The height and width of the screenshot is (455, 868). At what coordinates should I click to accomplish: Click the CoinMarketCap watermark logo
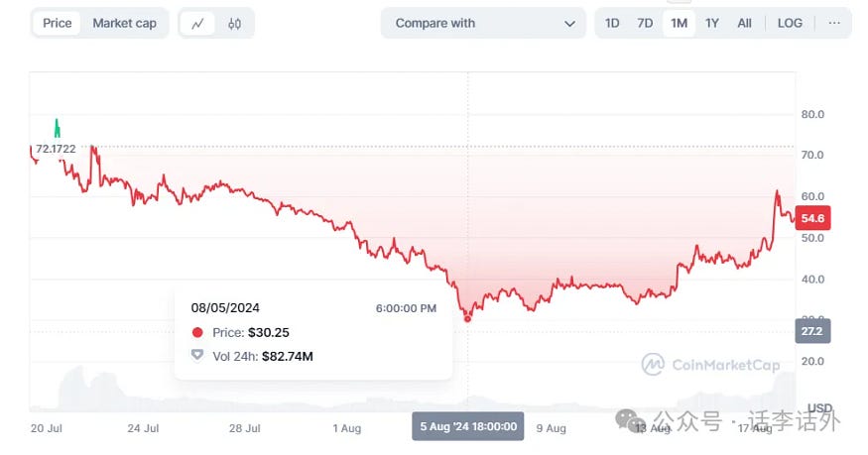click(x=652, y=364)
